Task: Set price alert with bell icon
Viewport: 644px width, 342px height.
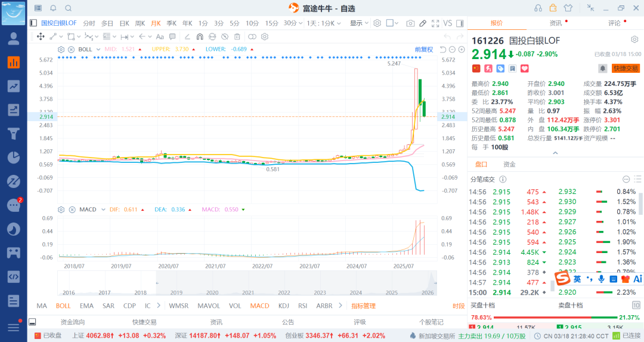Action: 602,68
